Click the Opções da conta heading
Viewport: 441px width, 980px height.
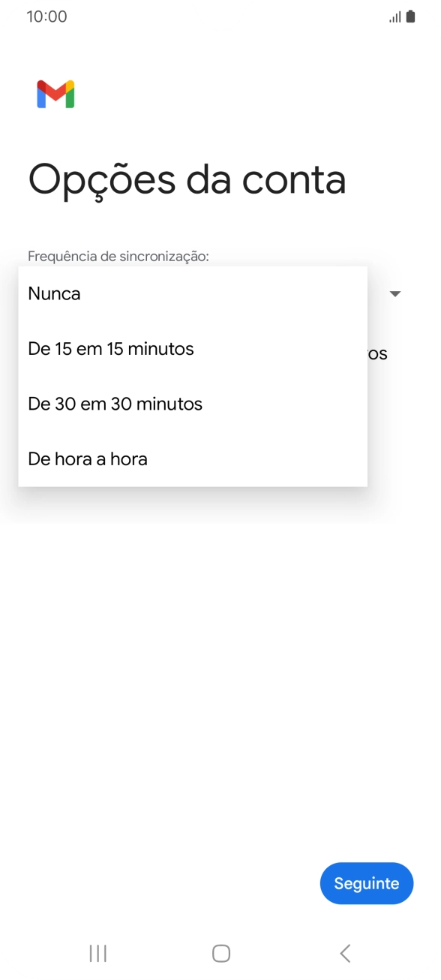pos(186,180)
